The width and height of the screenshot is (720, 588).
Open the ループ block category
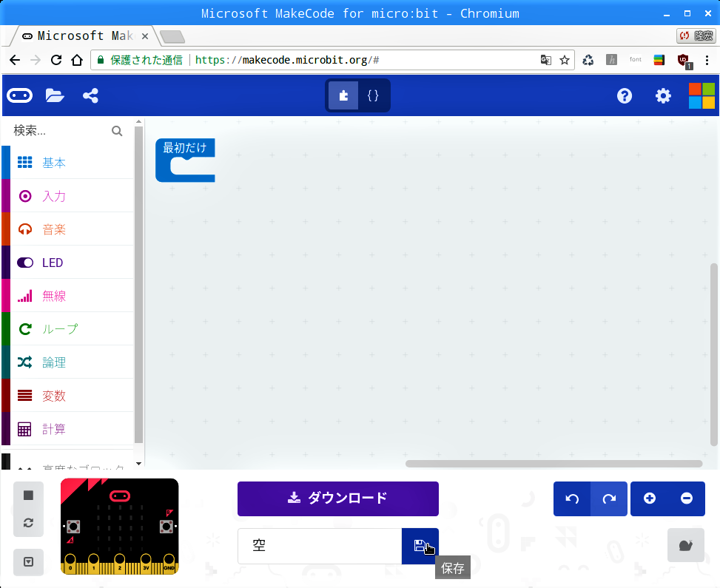coord(68,329)
